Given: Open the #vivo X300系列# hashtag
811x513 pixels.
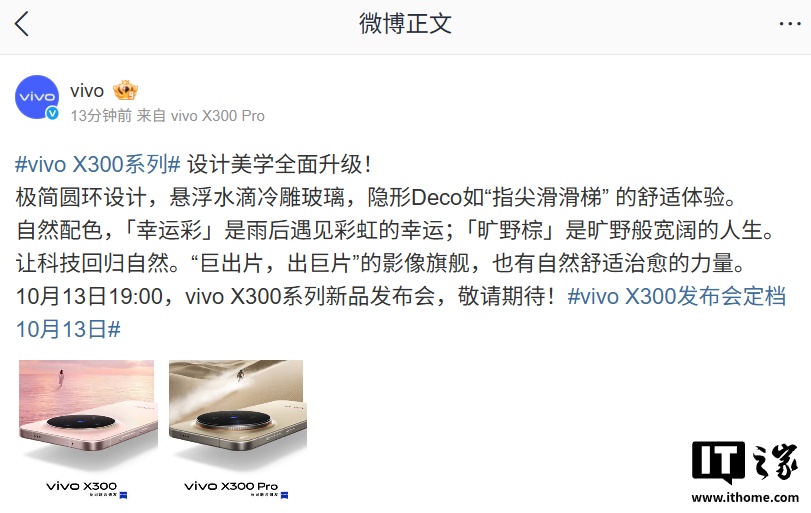Looking at the screenshot, I should [98, 165].
